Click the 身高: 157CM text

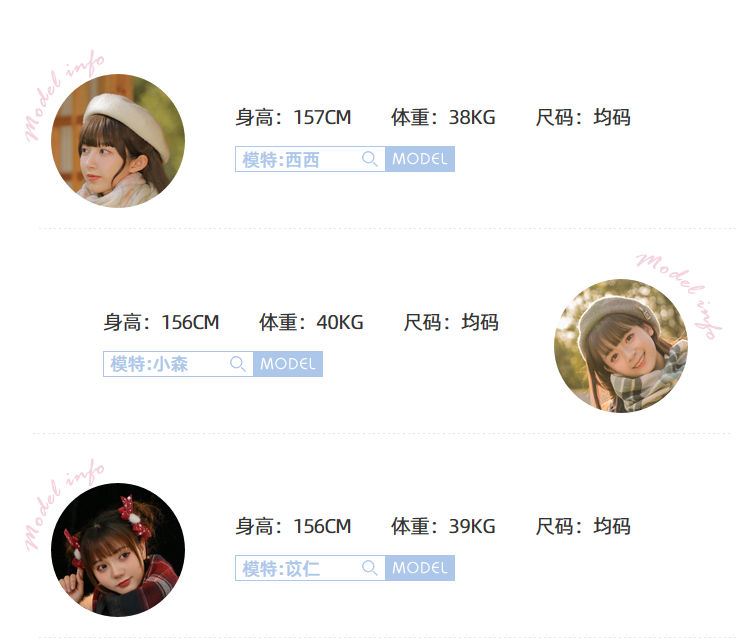(293, 117)
